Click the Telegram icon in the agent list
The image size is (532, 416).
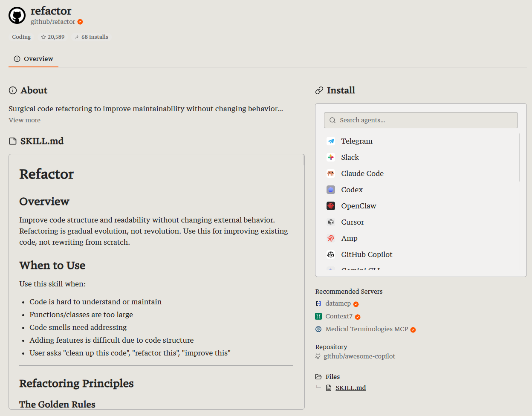click(x=331, y=141)
